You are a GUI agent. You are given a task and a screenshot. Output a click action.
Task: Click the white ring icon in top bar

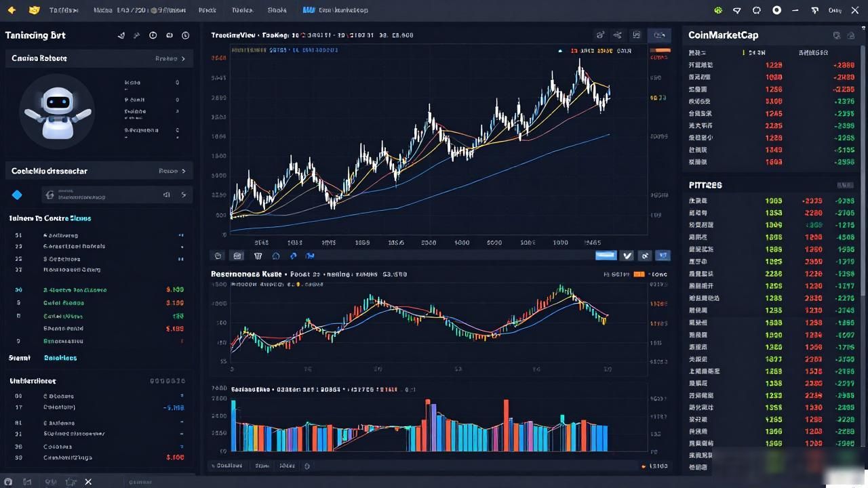coord(777,10)
